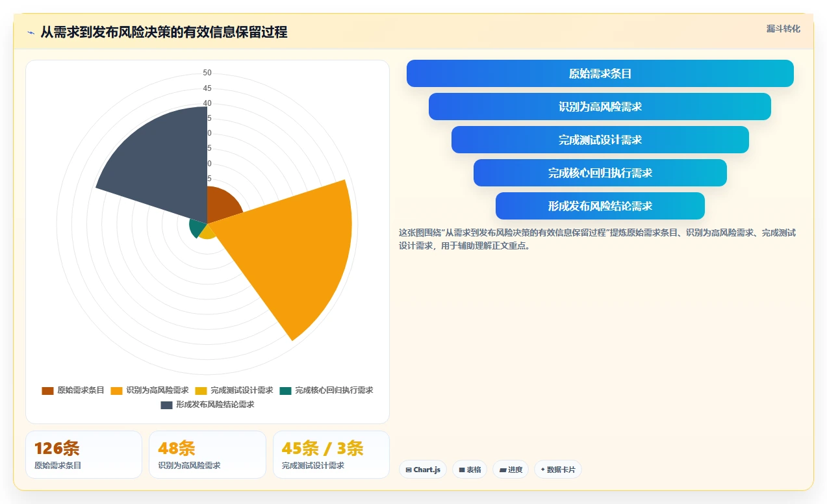Click the axis label 45 on chart
The height and width of the screenshot is (504, 827).
click(207, 88)
